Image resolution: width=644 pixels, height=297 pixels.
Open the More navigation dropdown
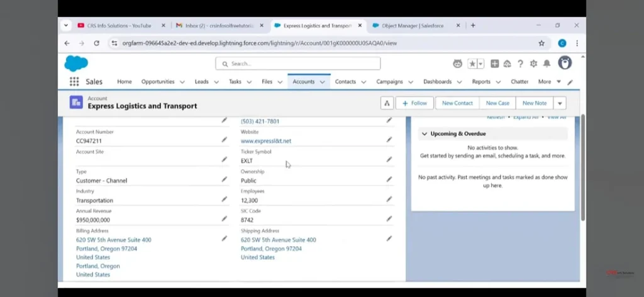point(548,82)
